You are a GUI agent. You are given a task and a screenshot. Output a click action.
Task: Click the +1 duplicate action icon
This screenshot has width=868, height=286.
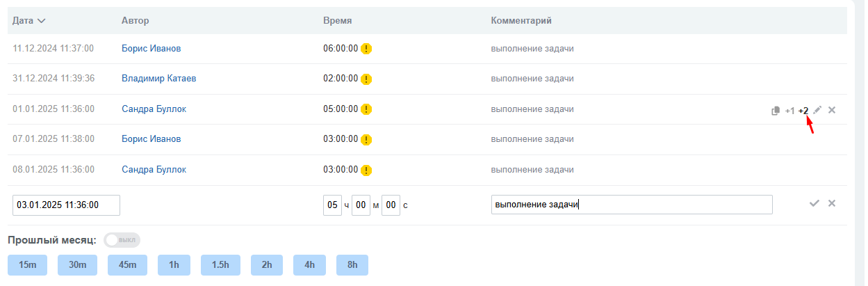click(x=789, y=110)
